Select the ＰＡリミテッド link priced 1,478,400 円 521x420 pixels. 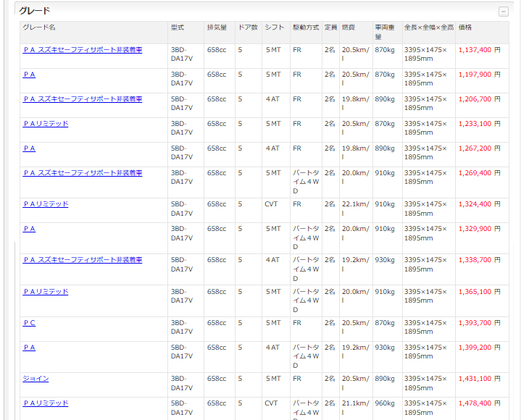pos(46,403)
